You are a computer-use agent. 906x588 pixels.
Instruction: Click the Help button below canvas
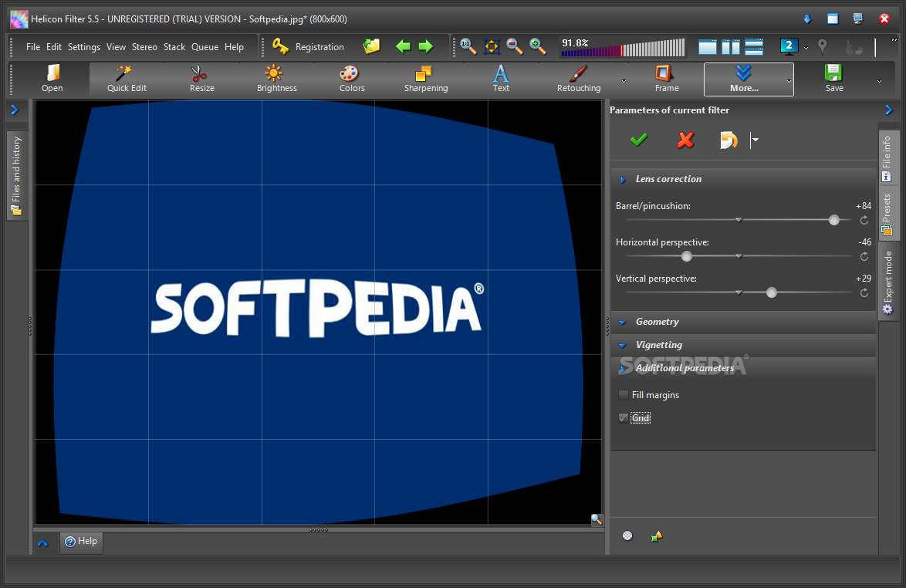coord(81,542)
